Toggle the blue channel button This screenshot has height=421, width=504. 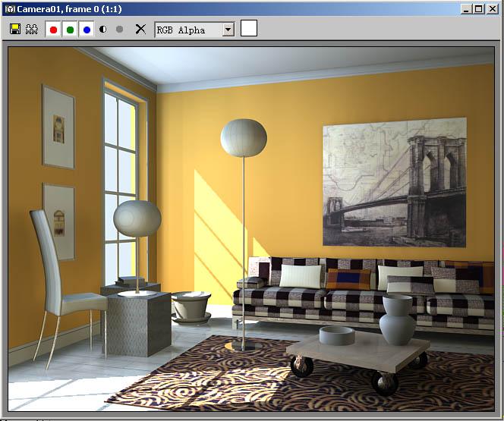click(x=87, y=30)
